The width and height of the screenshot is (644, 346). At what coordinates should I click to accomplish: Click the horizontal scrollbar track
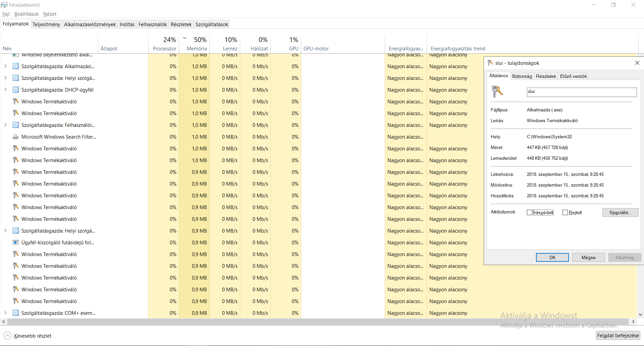(x=318, y=322)
